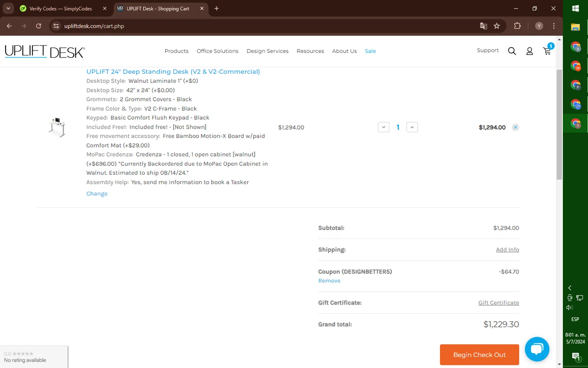Open the Design Services menu
This screenshot has height=368, width=588.
pyautogui.click(x=267, y=51)
